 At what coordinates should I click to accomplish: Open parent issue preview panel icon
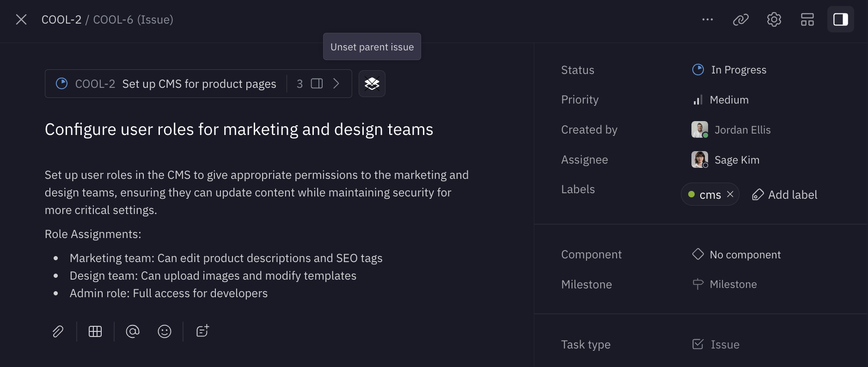point(317,84)
